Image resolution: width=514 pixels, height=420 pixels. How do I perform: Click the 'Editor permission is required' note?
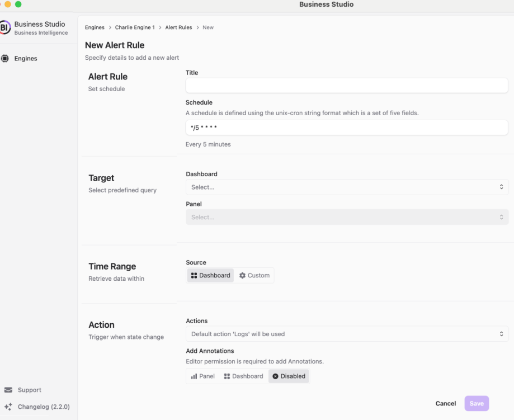[x=254, y=361]
